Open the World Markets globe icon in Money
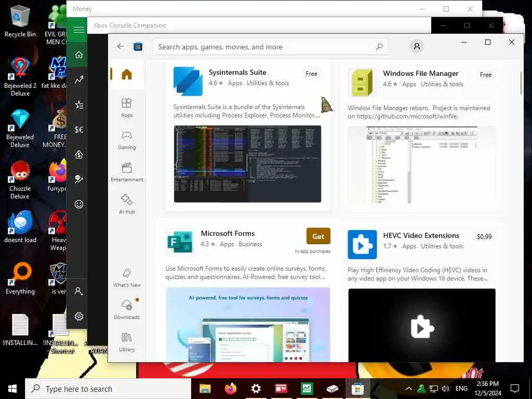 click(79, 179)
